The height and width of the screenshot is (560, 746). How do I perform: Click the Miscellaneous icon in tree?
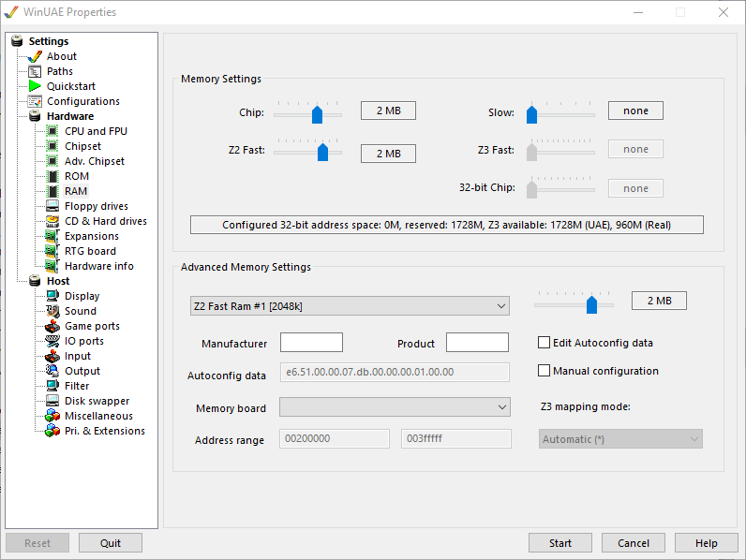tap(53, 416)
